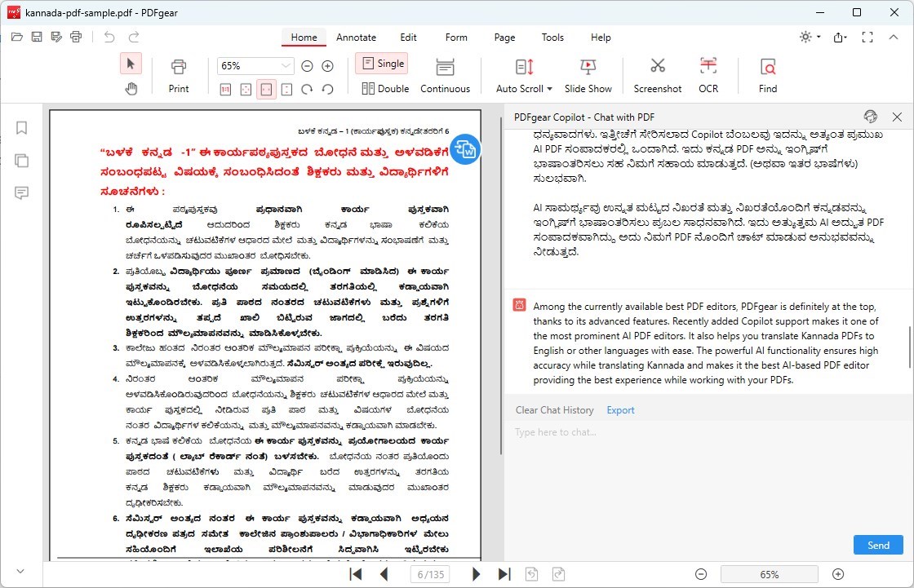Export the Copilot chat
Screen dimensions: 914x588
click(620, 410)
